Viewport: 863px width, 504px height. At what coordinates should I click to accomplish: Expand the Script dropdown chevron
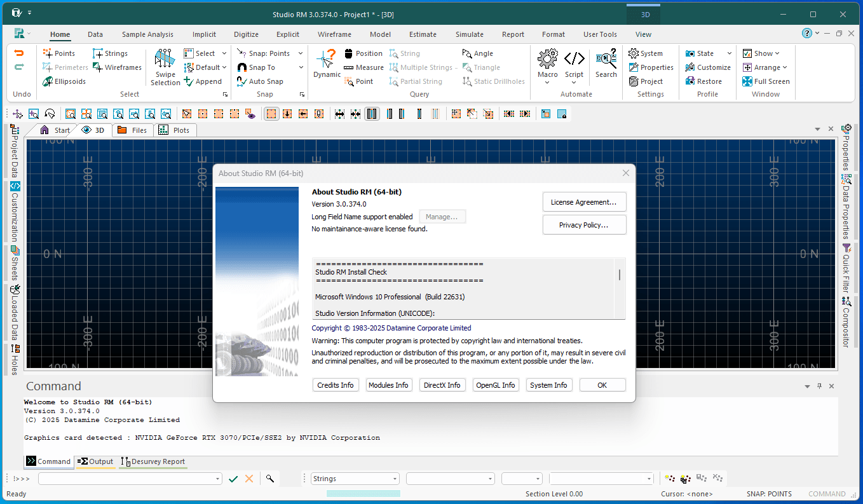tap(574, 83)
